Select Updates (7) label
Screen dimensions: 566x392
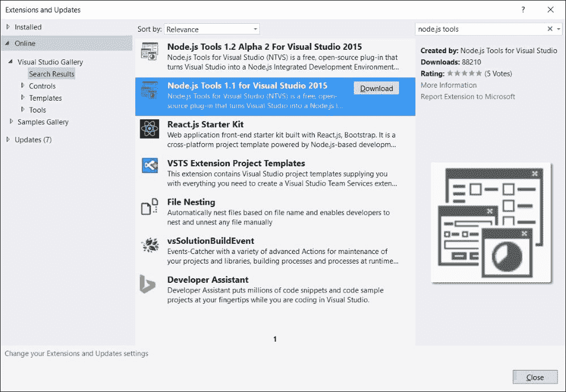pos(33,140)
